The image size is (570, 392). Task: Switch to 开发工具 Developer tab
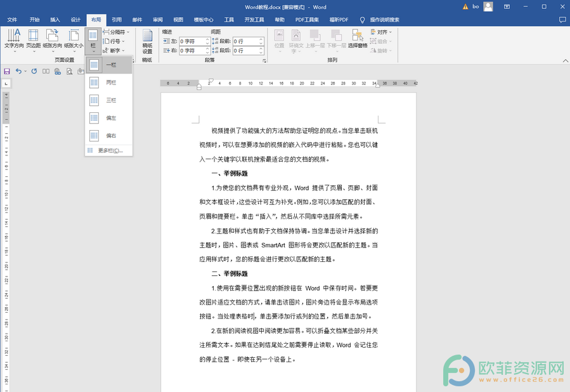[254, 20]
